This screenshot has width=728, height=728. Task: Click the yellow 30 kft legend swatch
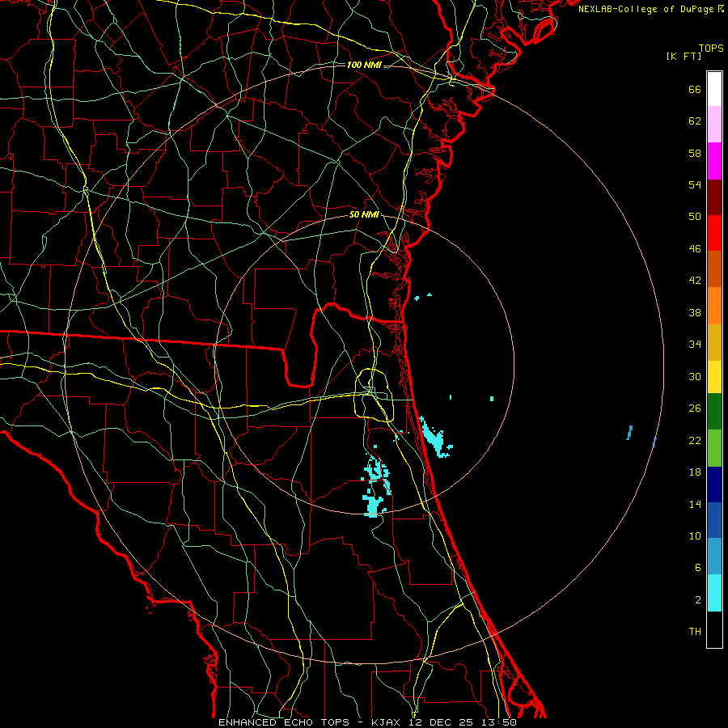pyautogui.click(x=714, y=377)
